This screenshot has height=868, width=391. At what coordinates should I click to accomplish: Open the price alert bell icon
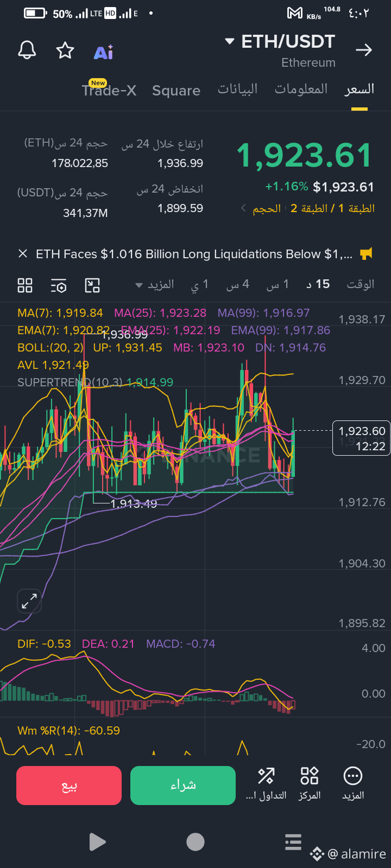point(27,50)
